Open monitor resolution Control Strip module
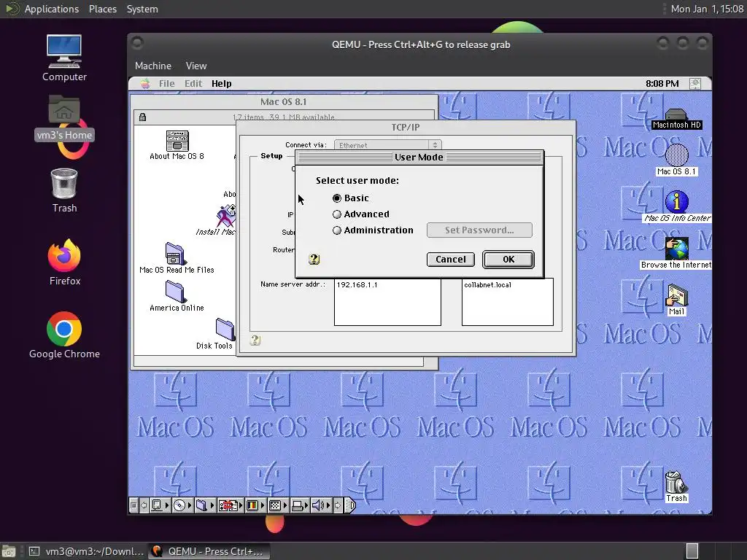This screenshot has height=560, width=747. pyautogui.click(x=278, y=505)
